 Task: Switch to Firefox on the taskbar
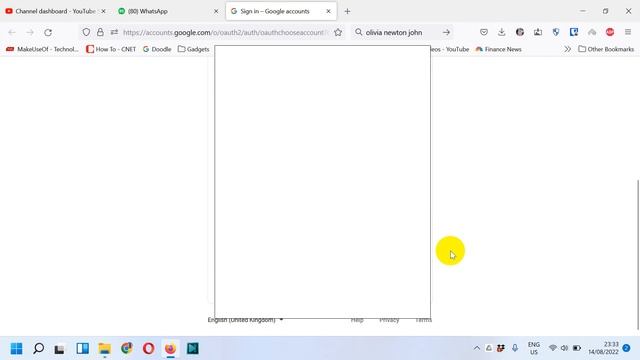coord(170,349)
